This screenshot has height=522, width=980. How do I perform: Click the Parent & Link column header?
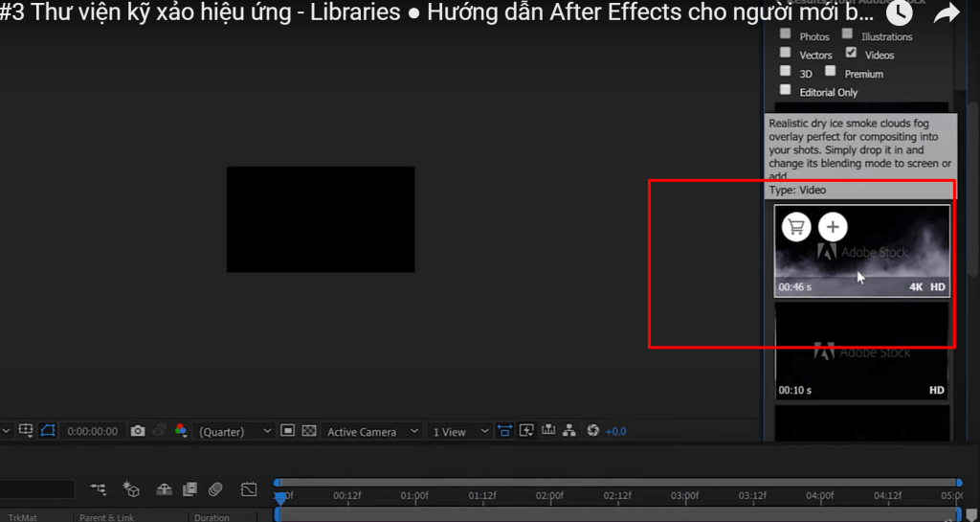coord(107,517)
